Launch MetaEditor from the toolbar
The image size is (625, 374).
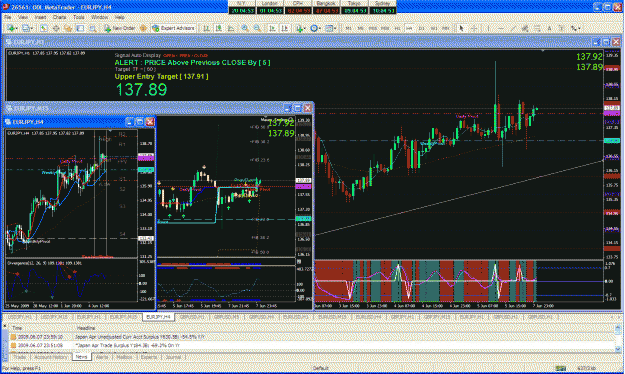click(143, 28)
